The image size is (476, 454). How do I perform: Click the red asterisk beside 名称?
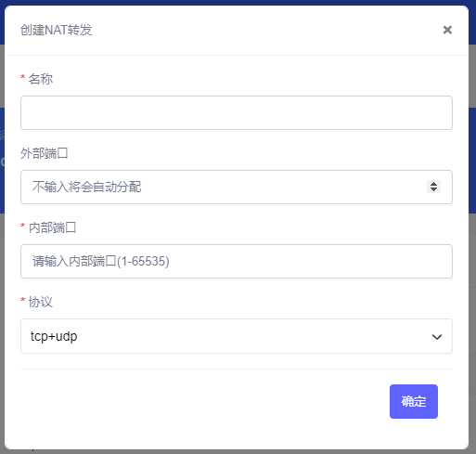(22, 77)
